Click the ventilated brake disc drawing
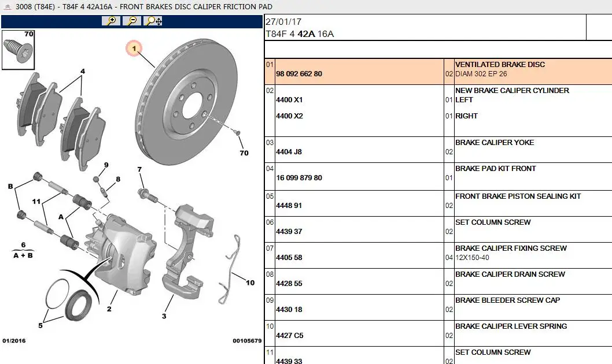 (x=187, y=102)
